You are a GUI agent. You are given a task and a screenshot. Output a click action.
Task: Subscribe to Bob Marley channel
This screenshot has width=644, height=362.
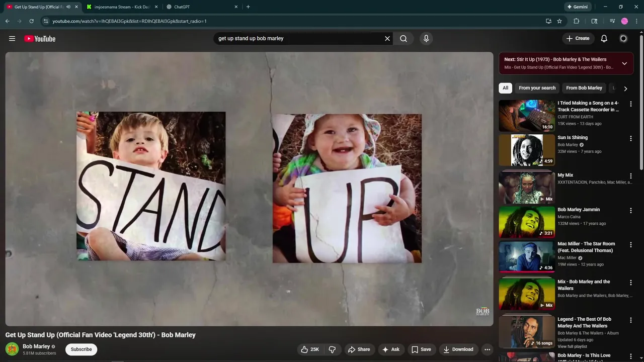click(x=81, y=349)
